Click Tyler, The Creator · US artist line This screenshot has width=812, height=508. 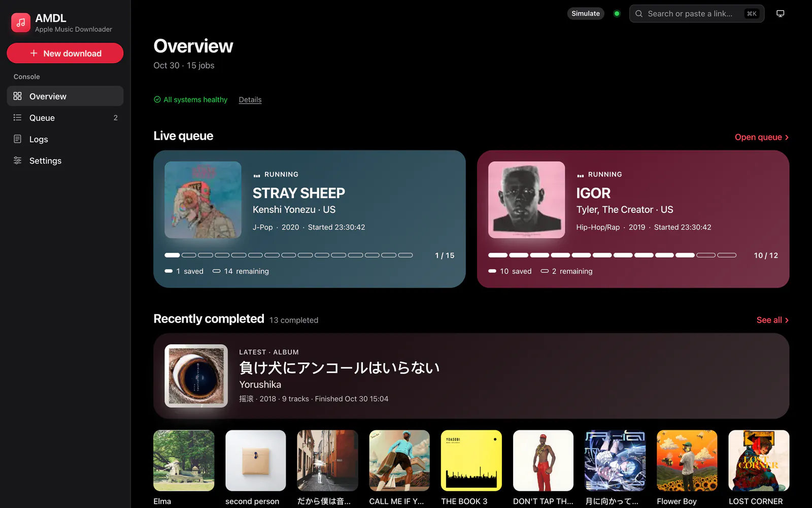625,209
